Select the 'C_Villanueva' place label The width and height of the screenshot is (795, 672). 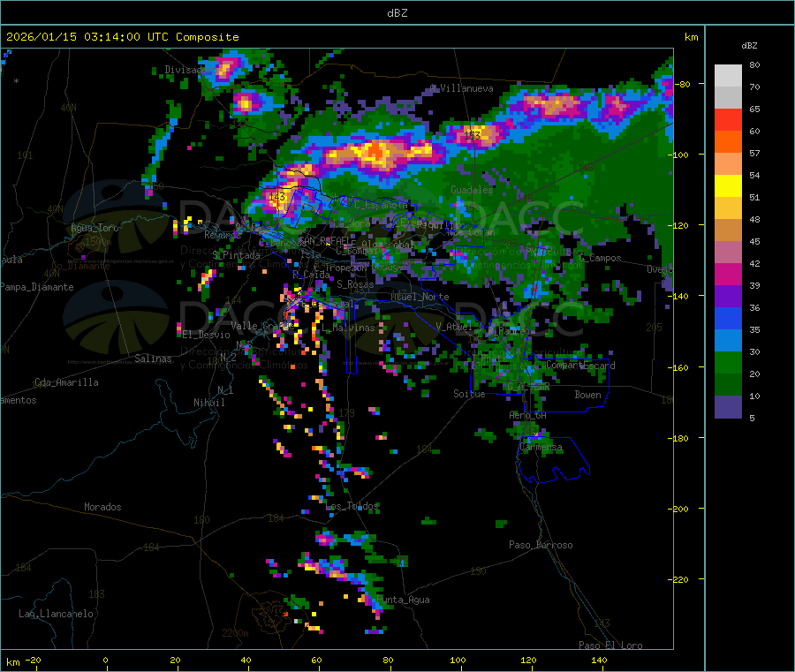pos(462,88)
